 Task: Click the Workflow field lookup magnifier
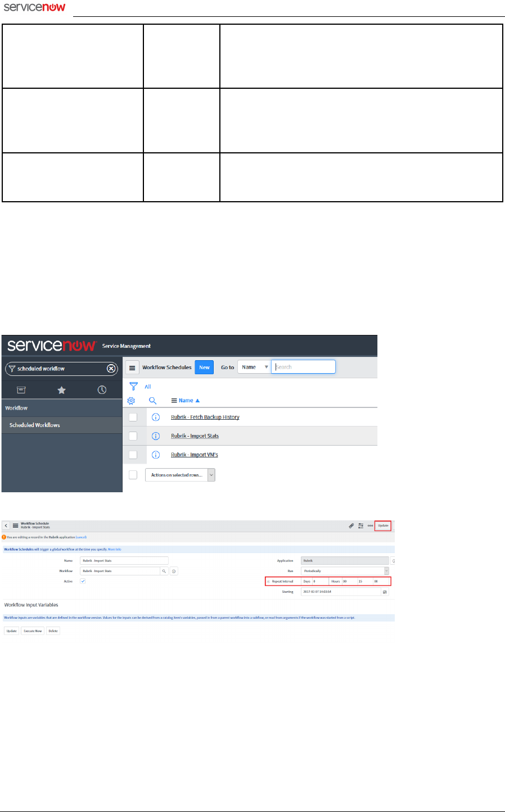[x=164, y=571]
